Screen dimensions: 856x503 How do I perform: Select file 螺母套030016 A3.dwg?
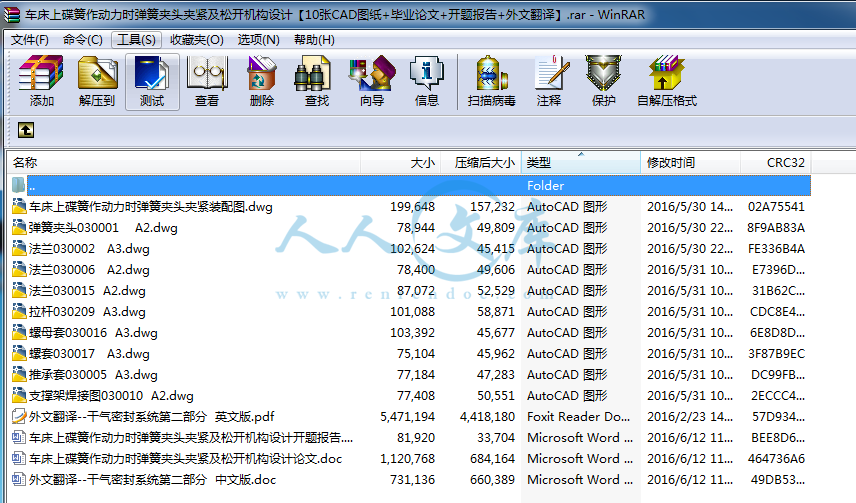[x=93, y=332]
